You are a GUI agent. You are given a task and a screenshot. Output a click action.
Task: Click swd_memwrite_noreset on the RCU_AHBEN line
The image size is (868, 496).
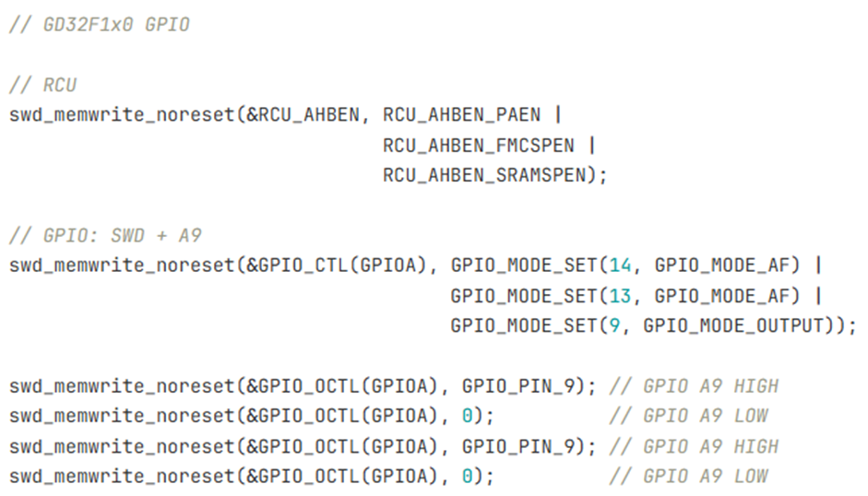tap(122, 115)
